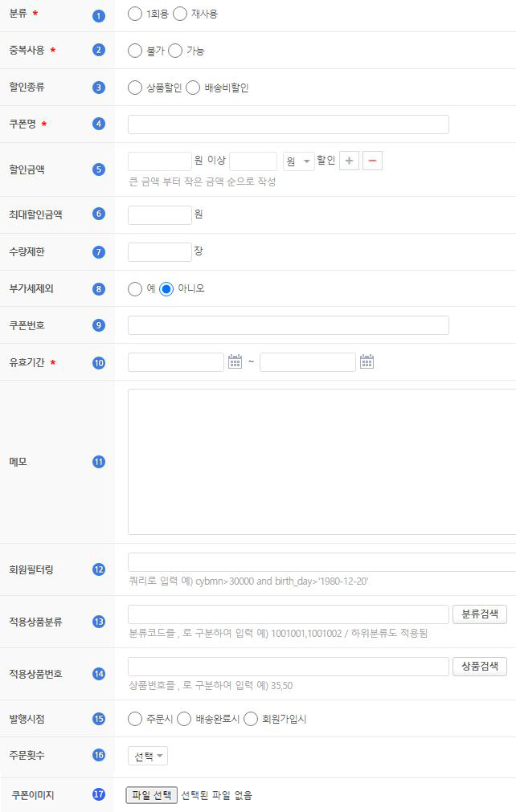Open the end date calendar picker
The image size is (516, 812).
click(x=367, y=362)
